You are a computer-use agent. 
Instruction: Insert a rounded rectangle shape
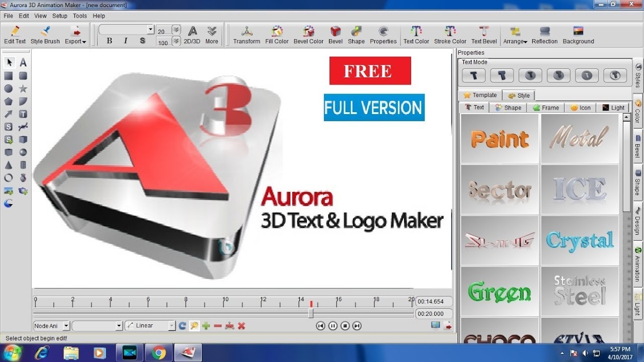(x=23, y=76)
